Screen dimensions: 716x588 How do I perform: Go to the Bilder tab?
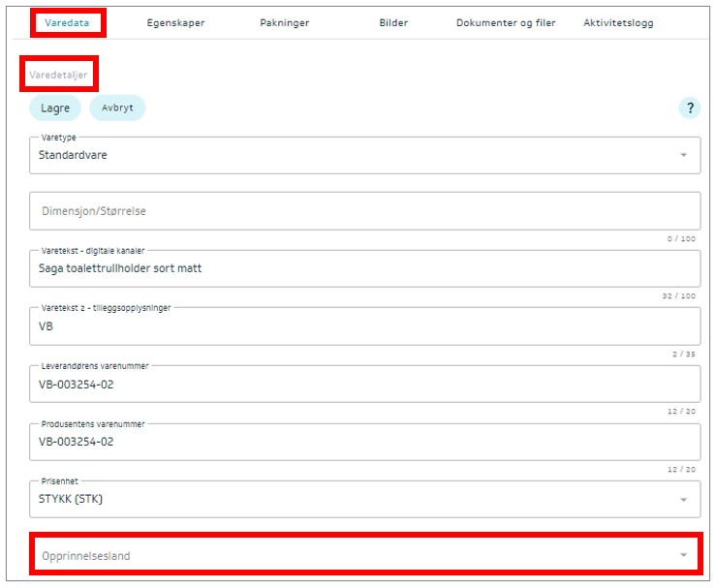[393, 22]
